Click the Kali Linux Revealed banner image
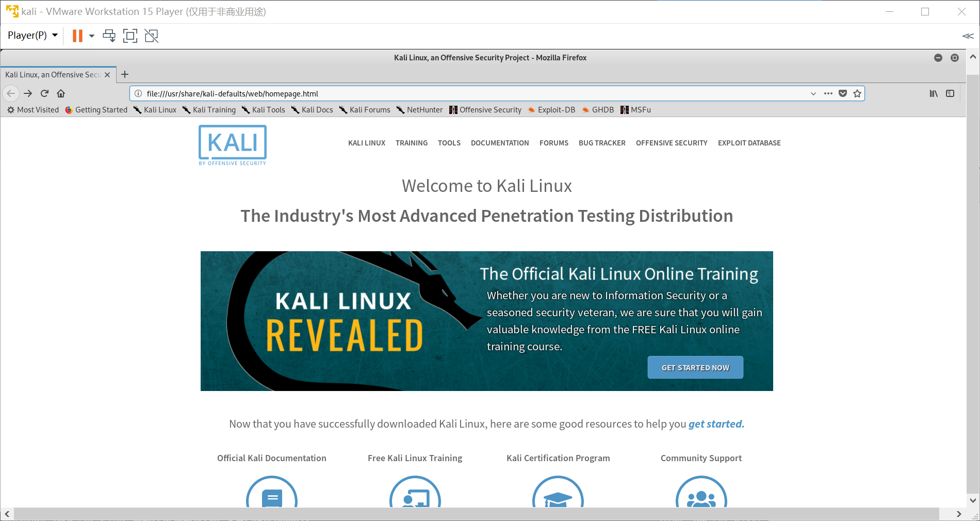The height and width of the screenshot is (521, 980). 487,321
